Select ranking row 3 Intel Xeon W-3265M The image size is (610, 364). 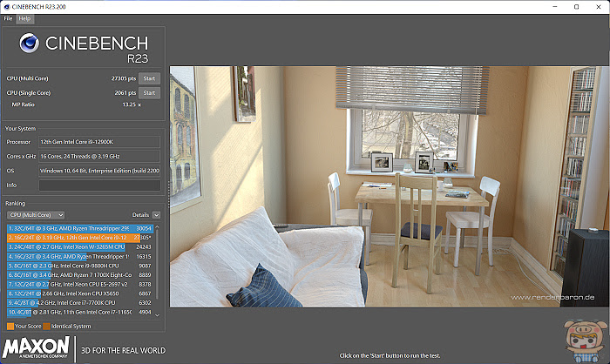pos(79,247)
